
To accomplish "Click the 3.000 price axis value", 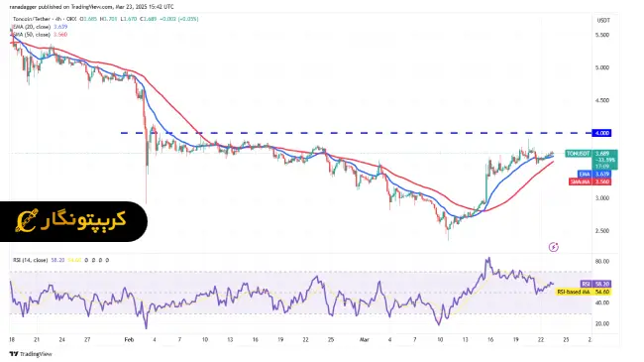I will pyautogui.click(x=602, y=198).
